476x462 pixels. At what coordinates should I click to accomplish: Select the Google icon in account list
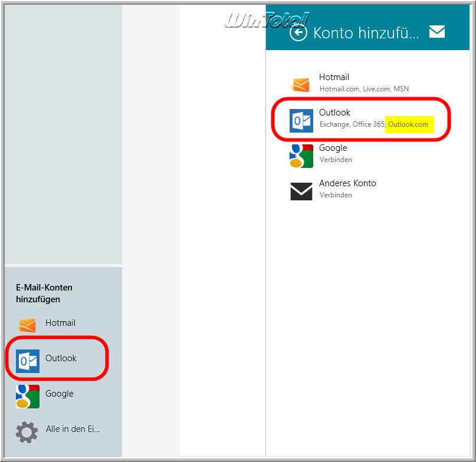(x=301, y=156)
